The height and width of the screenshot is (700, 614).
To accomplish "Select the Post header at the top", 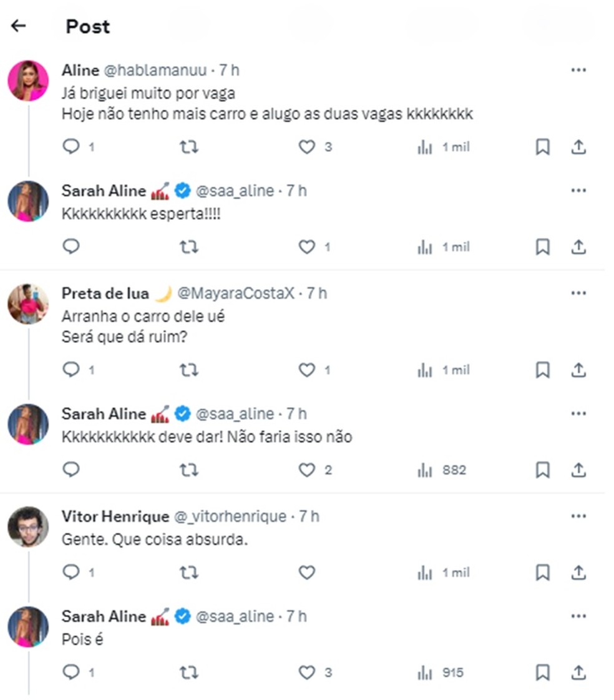I will tap(87, 26).
